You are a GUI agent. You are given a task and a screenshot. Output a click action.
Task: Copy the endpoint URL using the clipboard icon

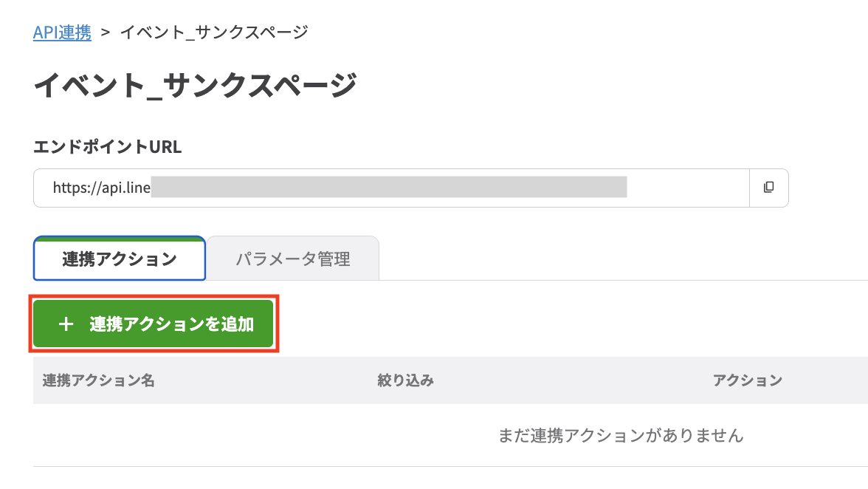pos(769,188)
